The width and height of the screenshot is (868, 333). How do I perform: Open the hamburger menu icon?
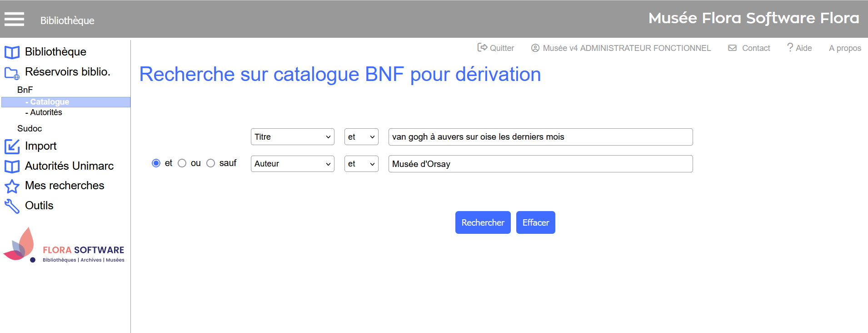(x=14, y=19)
